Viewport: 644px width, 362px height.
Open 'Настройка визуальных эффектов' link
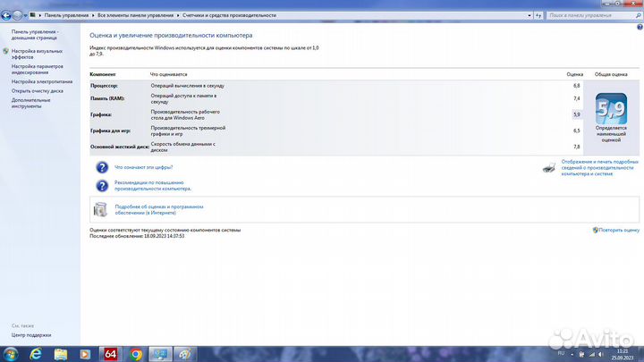37,54
